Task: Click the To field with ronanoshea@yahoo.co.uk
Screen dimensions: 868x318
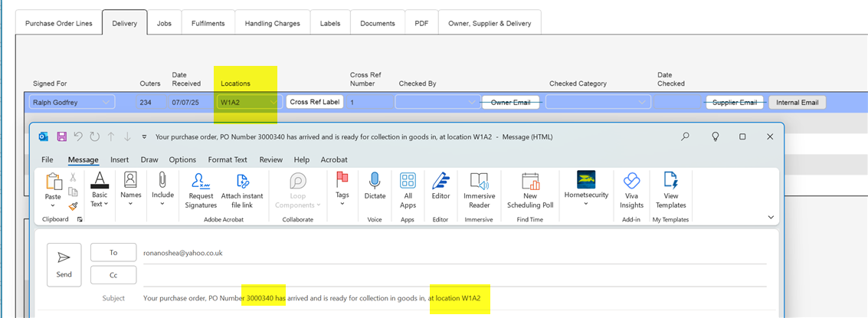Action: coord(454,253)
